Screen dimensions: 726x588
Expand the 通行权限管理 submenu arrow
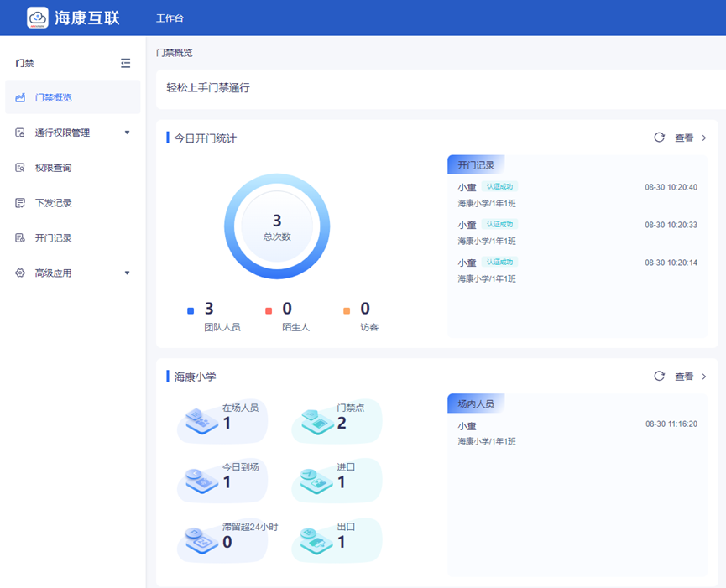[x=127, y=133]
